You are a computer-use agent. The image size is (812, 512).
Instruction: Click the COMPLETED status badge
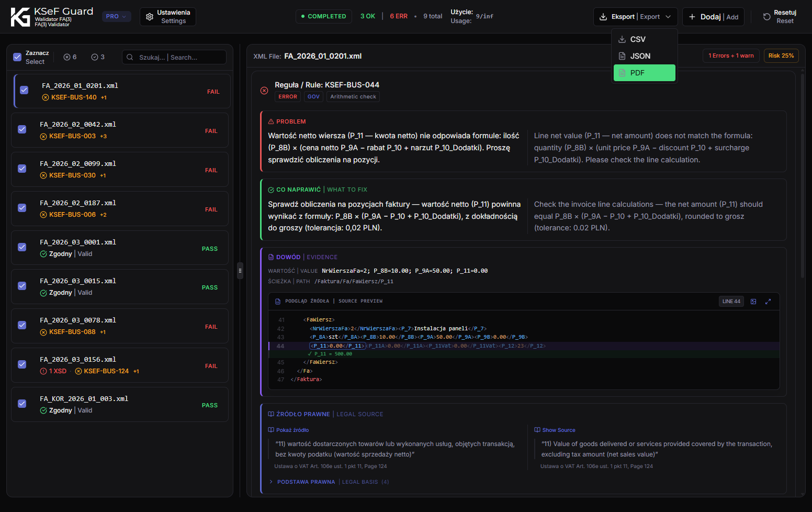pos(324,17)
